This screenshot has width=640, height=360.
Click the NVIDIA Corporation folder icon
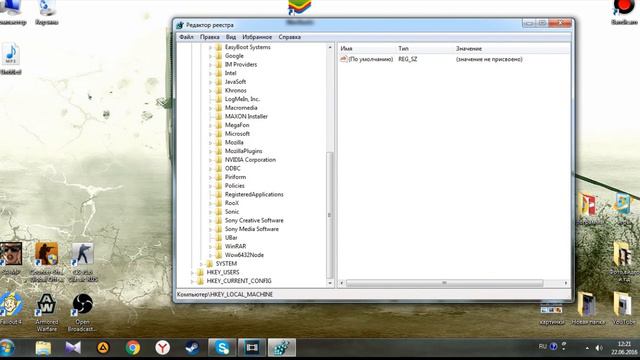click(x=218, y=160)
